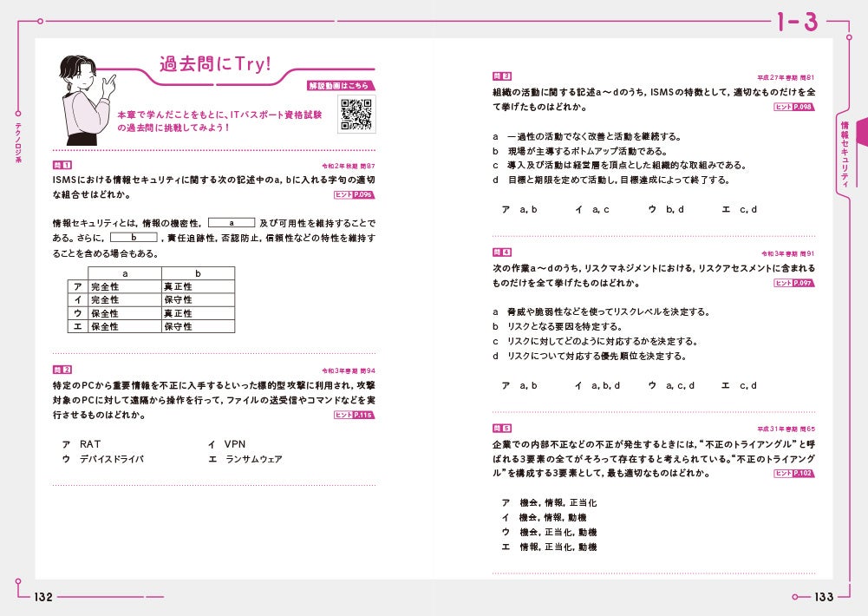Click the 過去問にTry! heading
This screenshot has width=868, height=616.
click(x=215, y=64)
